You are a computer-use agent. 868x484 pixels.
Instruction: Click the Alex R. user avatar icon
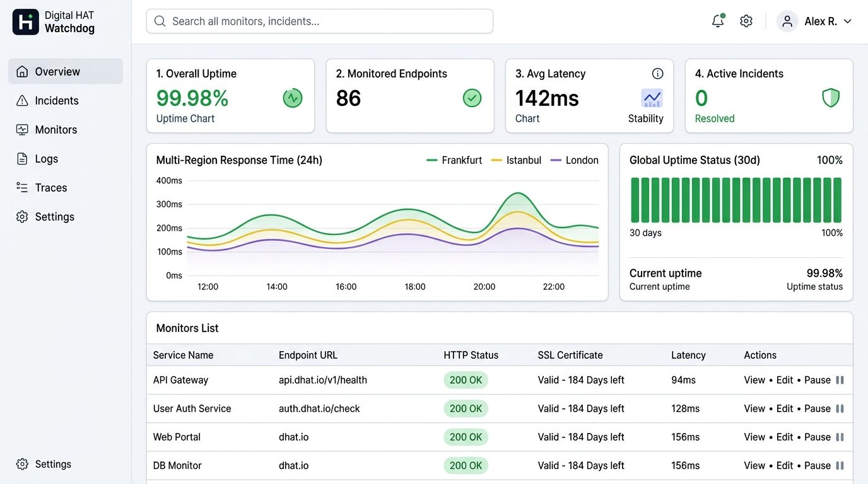pyautogui.click(x=787, y=21)
